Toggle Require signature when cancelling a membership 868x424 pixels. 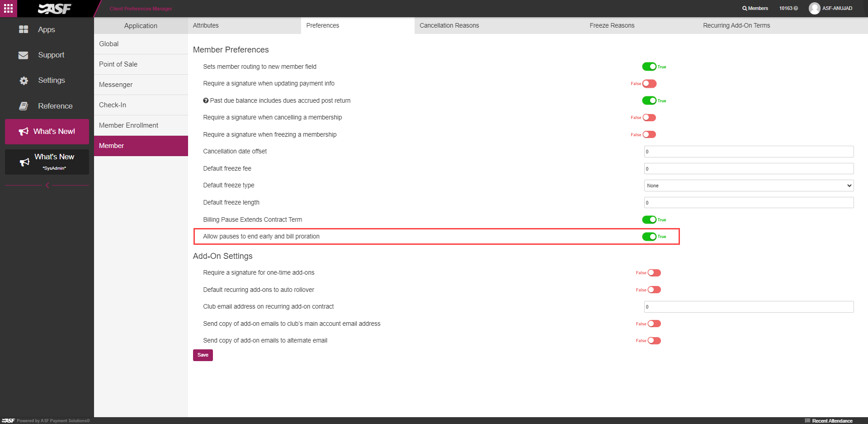(x=649, y=118)
